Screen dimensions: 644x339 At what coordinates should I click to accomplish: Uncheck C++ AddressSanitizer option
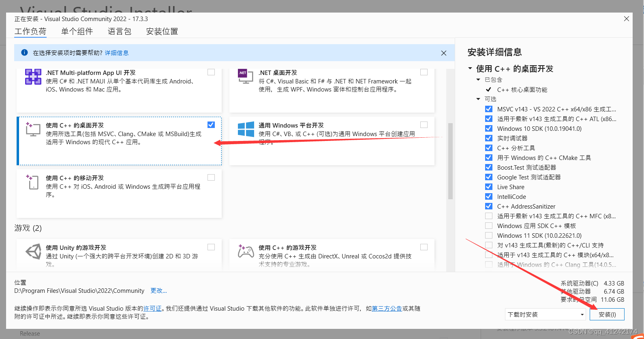[x=489, y=206]
